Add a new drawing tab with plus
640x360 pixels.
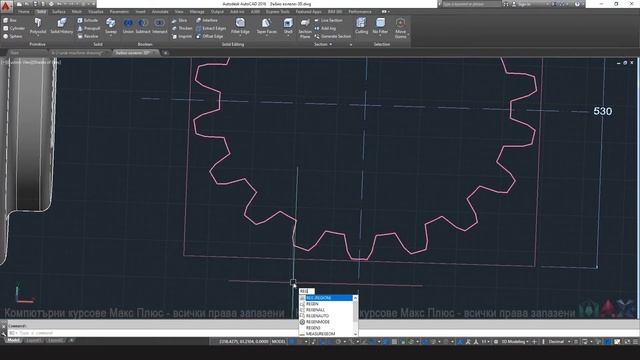165,53
